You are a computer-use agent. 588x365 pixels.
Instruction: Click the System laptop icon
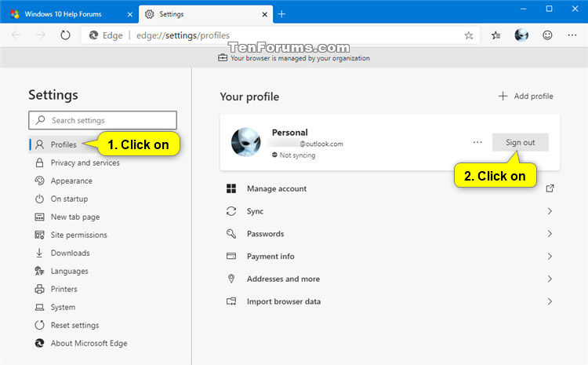click(39, 307)
